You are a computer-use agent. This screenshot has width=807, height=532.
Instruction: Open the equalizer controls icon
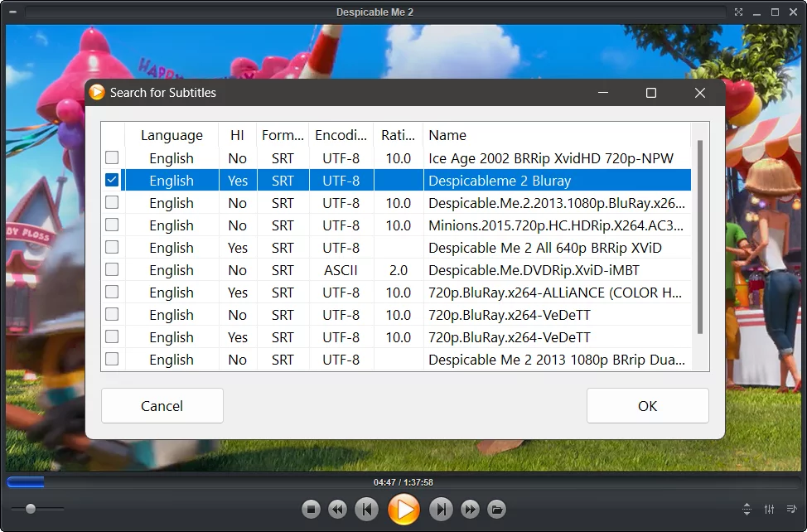point(769,509)
